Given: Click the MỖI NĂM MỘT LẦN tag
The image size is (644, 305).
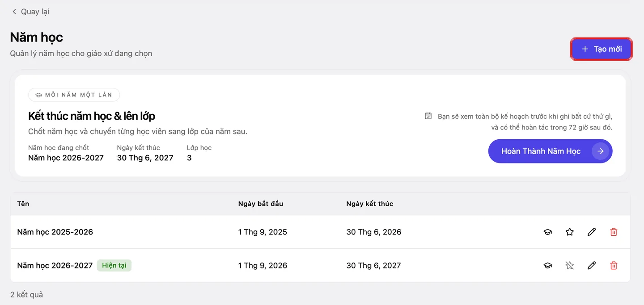Looking at the screenshot, I should tap(74, 95).
